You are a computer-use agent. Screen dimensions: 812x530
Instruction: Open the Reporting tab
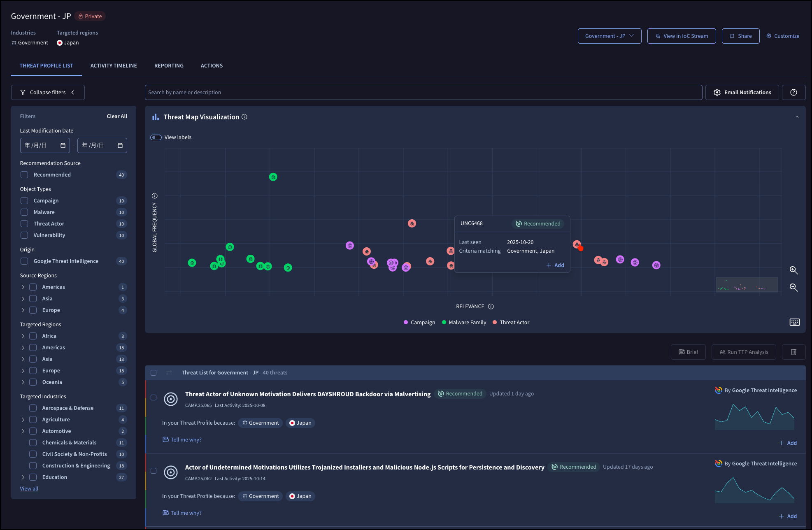[169, 66]
